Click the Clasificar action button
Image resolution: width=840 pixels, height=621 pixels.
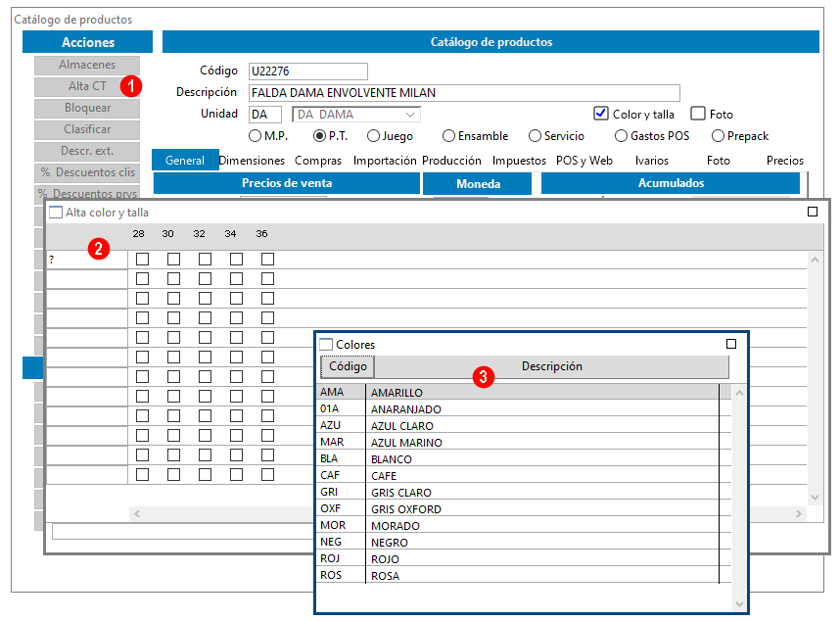coord(87,129)
